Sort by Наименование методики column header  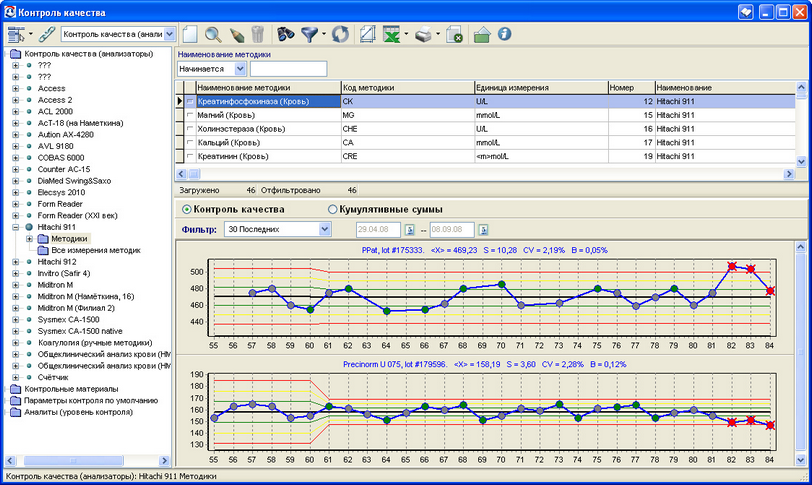268,88
